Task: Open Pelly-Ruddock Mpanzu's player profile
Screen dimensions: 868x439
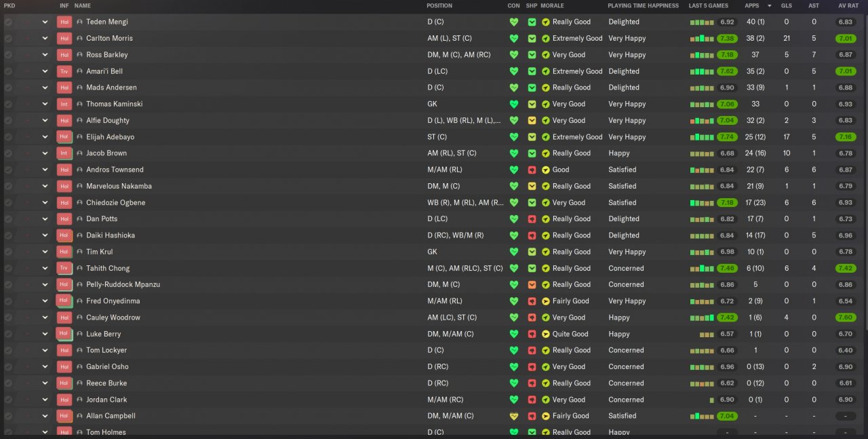Action: [x=123, y=284]
